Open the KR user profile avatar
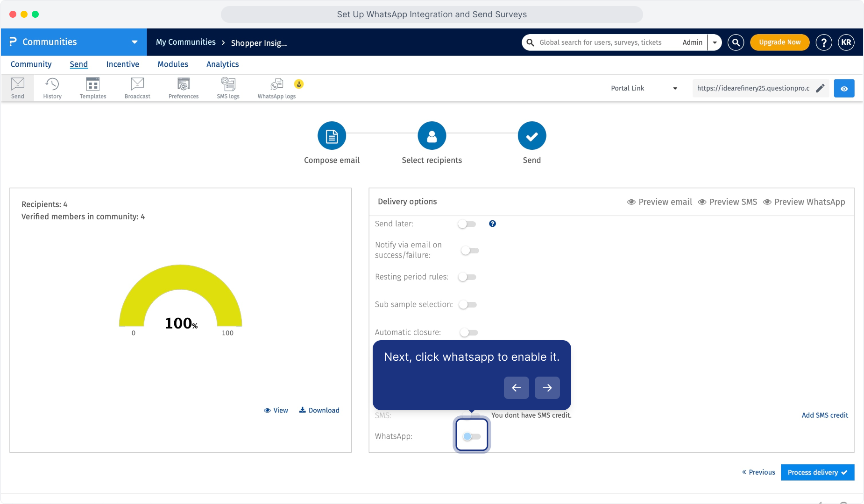 [x=846, y=42]
